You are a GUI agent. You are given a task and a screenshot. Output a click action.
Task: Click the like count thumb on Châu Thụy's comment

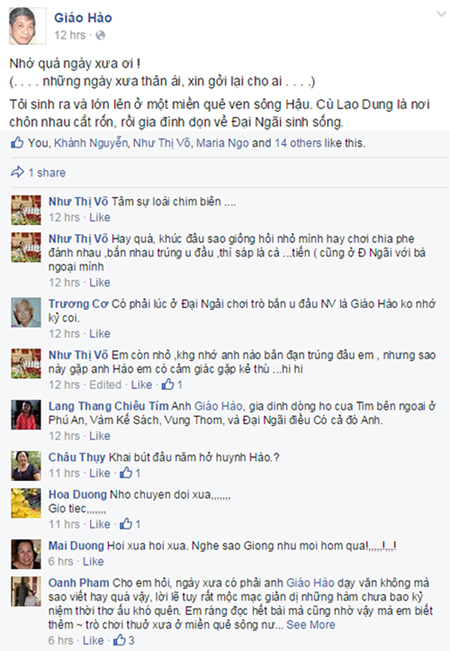tap(126, 472)
